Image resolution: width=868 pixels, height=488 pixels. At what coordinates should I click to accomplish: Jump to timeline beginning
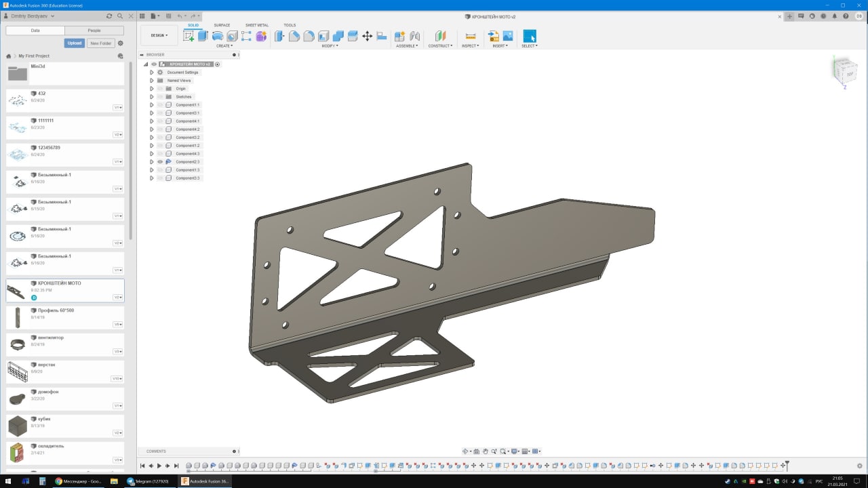(142, 466)
